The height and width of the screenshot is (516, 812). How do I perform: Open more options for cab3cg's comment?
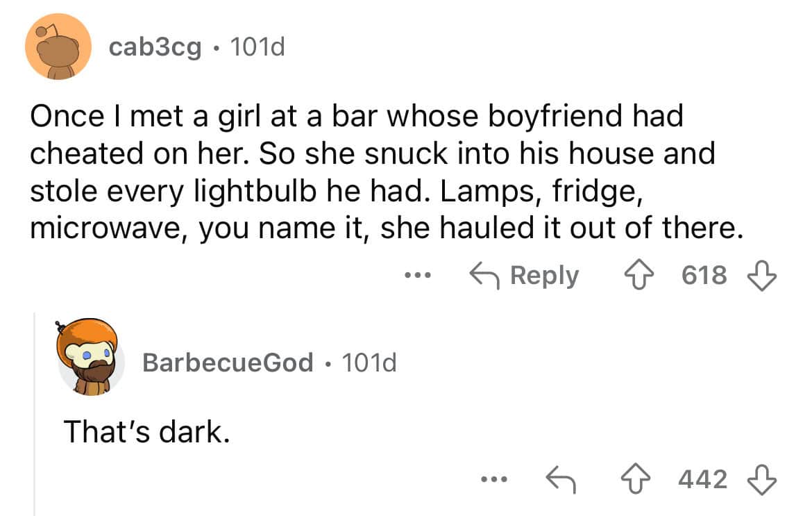pos(418,276)
